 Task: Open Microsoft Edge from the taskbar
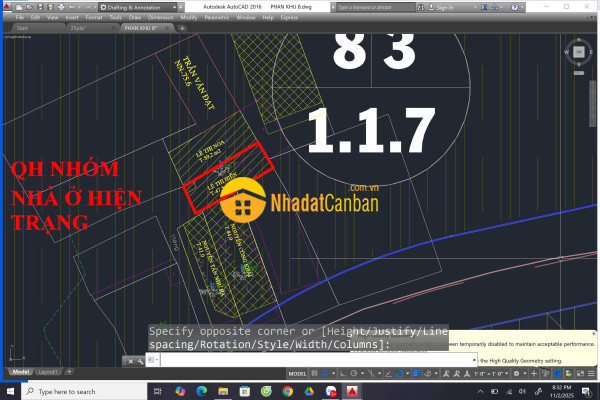coord(201,391)
